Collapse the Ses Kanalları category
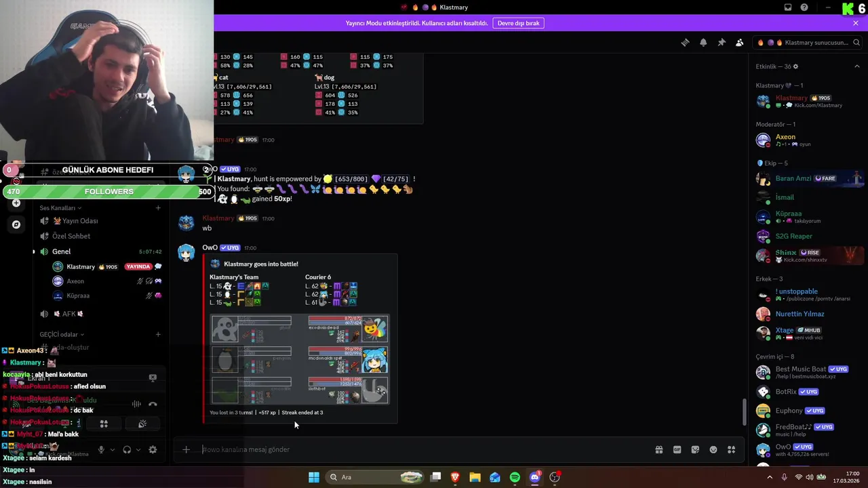The height and width of the screenshot is (488, 868). (x=60, y=208)
